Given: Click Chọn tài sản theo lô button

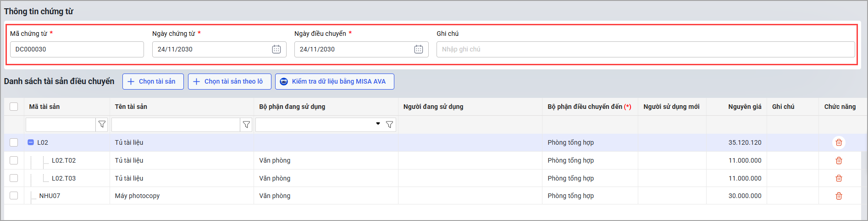Looking at the screenshot, I should click(x=229, y=81).
